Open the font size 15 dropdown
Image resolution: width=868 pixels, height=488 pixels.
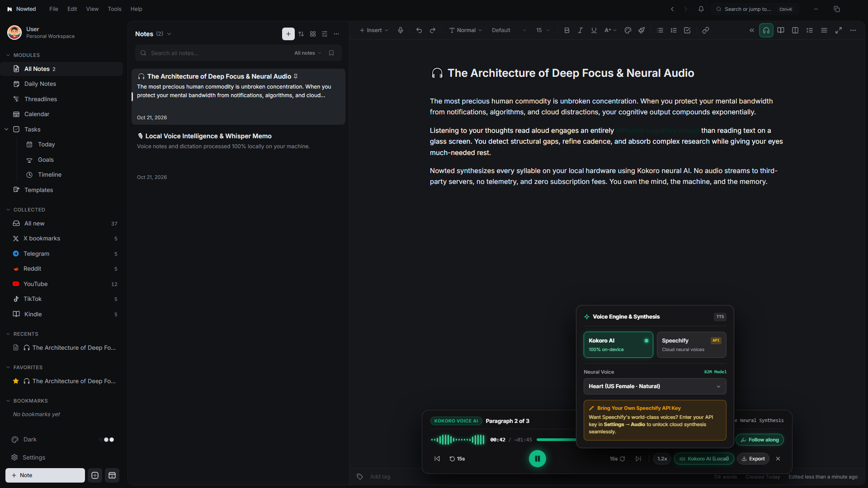pyautogui.click(x=543, y=30)
